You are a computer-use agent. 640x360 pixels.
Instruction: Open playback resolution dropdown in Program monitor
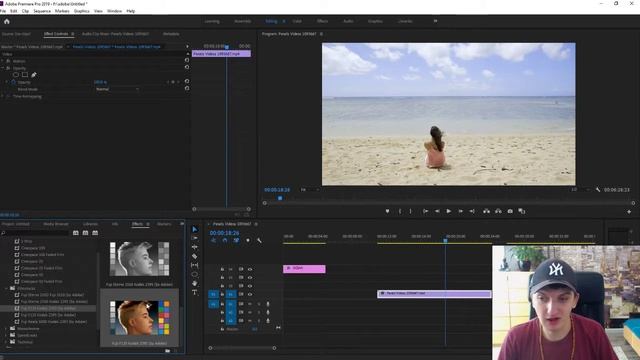point(580,190)
